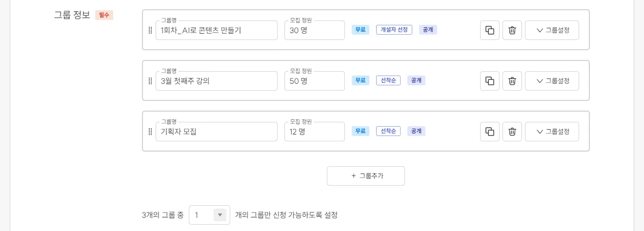
Task: Click the 그룹추가 button
Action: pyautogui.click(x=366, y=176)
